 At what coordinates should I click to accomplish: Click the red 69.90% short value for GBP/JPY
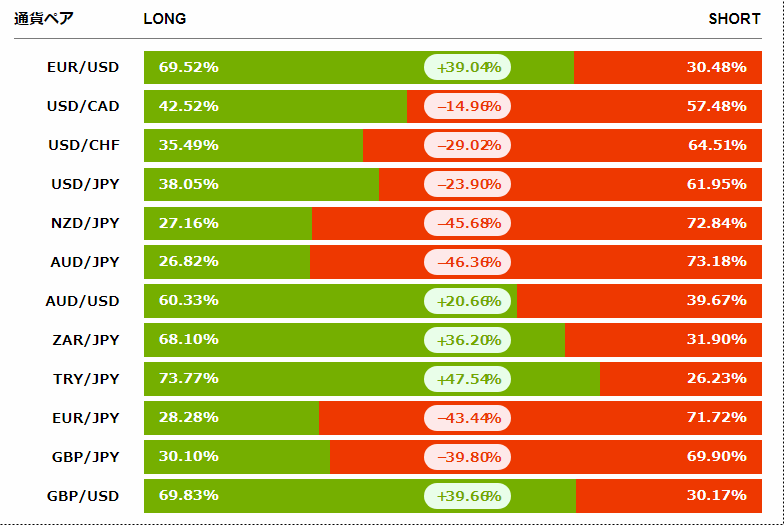[717, 457]
